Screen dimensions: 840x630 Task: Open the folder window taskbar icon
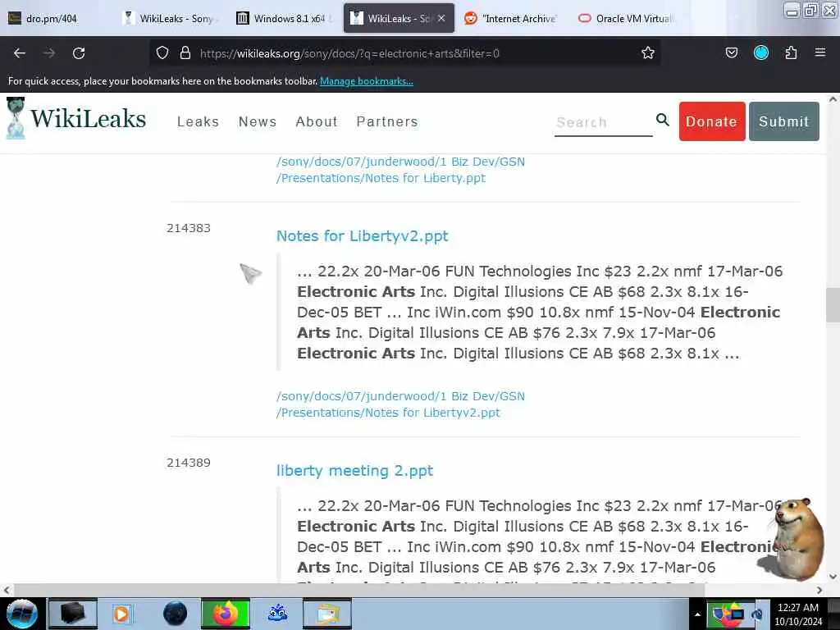326,614
